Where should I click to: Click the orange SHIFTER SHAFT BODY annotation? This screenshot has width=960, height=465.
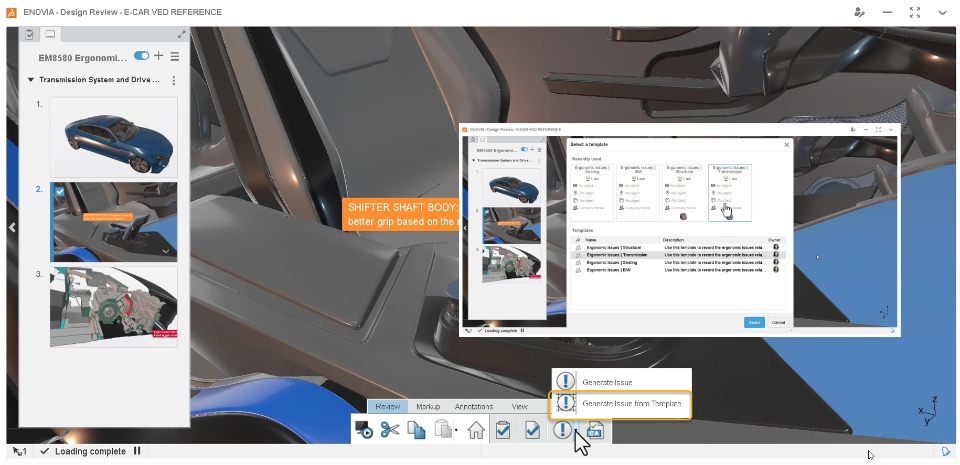click(x=401, y=214)
